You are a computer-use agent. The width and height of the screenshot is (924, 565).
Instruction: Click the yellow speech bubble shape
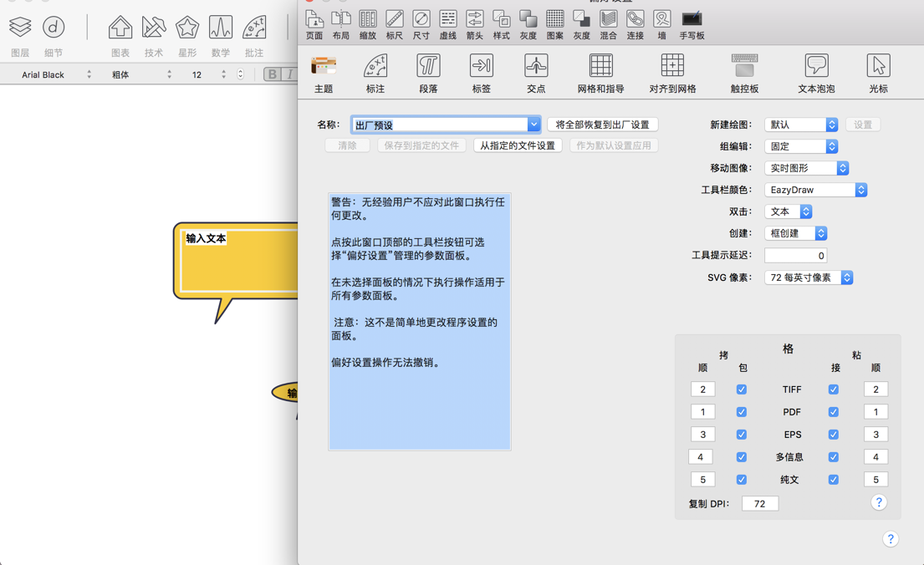(236, 271)
